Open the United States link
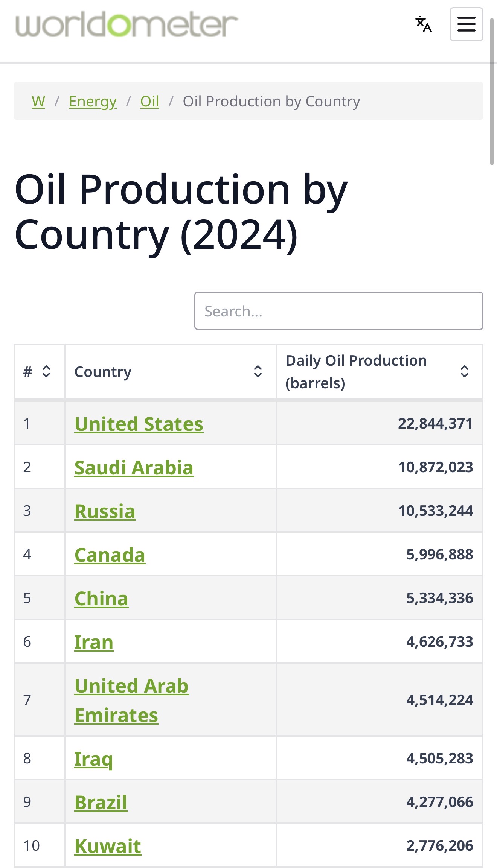This screenshot has height=868, width=497. [139, 424]
